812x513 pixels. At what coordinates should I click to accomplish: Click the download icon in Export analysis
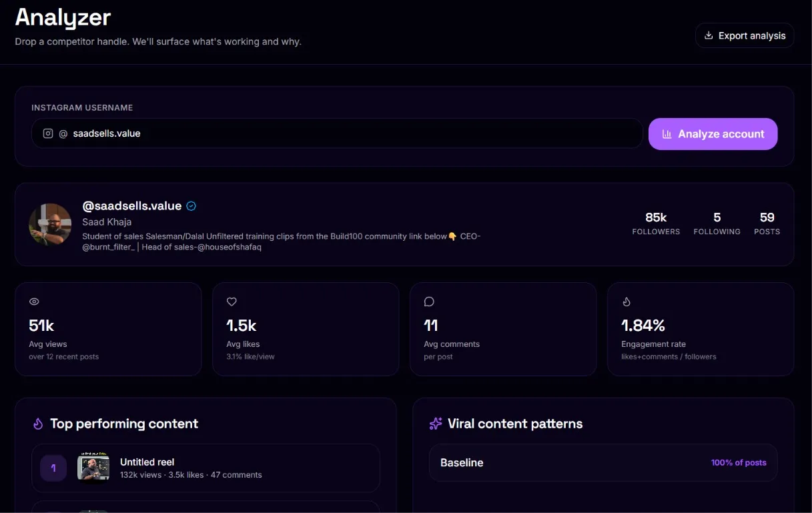tap(709, 35)
